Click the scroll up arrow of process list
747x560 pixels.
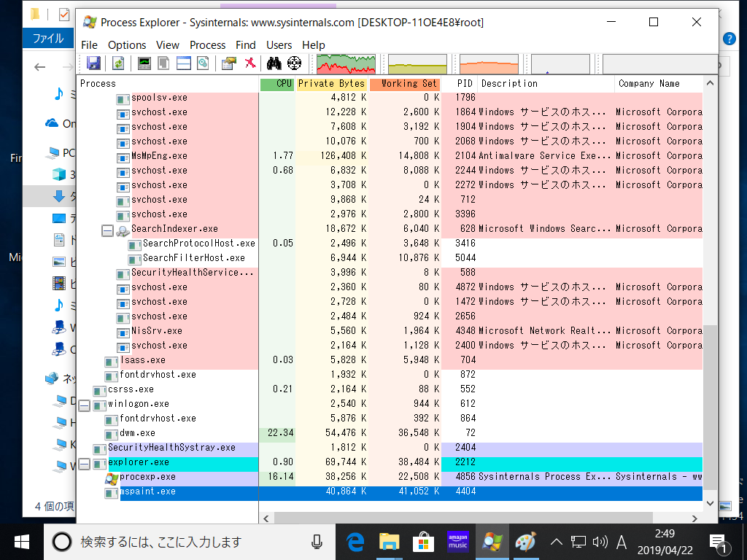(710, 83)
